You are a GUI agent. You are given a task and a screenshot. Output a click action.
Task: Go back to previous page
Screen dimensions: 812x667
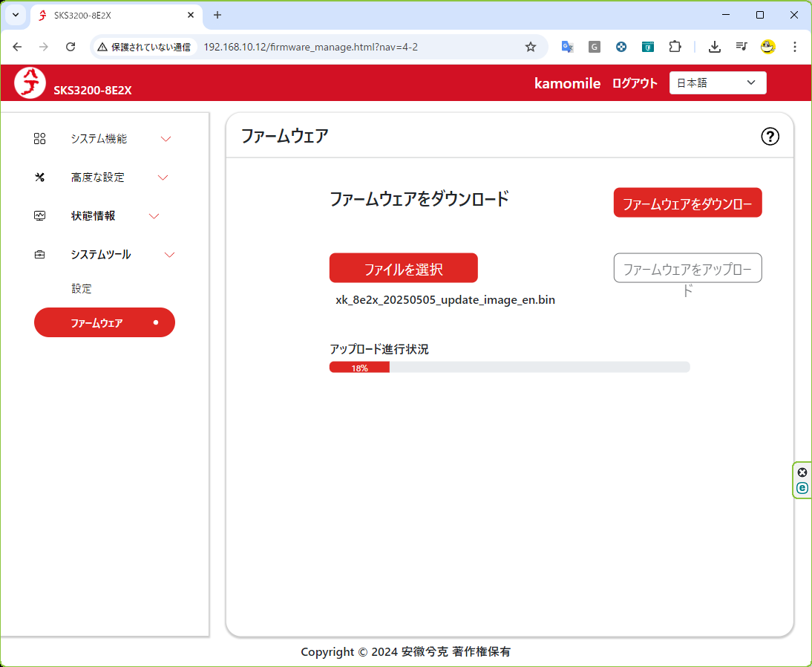(x=17, y=47)
